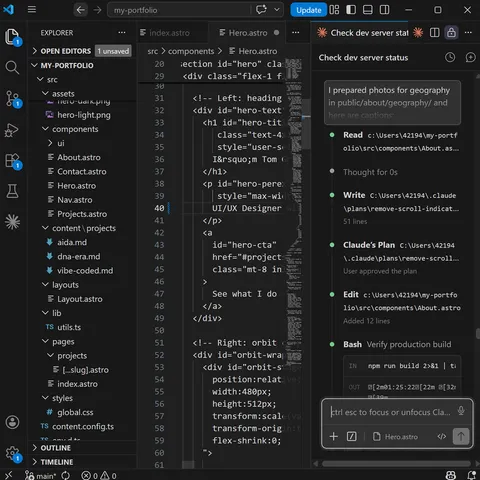The height and width of the screenshot is (480, 480).
Task: Click the Claude panel horizontal scrollbar
Action: [x=396, y=464]
